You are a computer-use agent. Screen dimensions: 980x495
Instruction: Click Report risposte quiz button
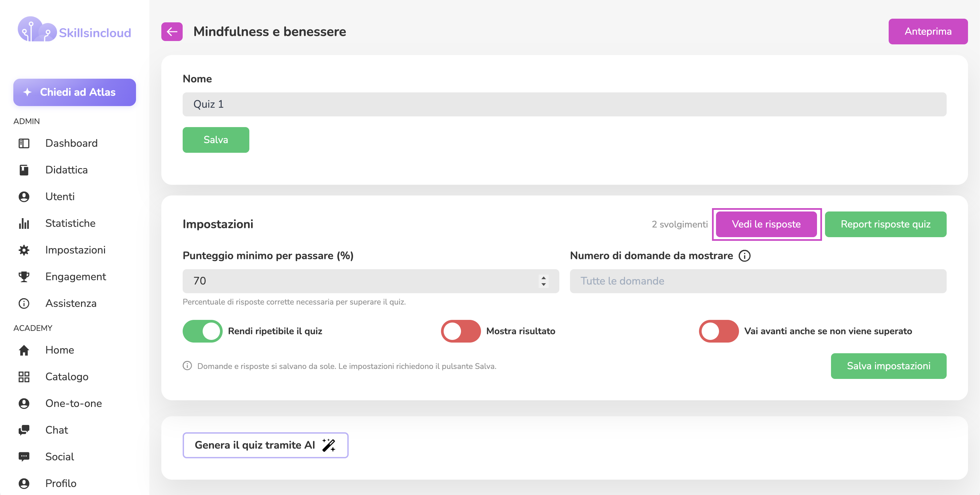(885, 224)
